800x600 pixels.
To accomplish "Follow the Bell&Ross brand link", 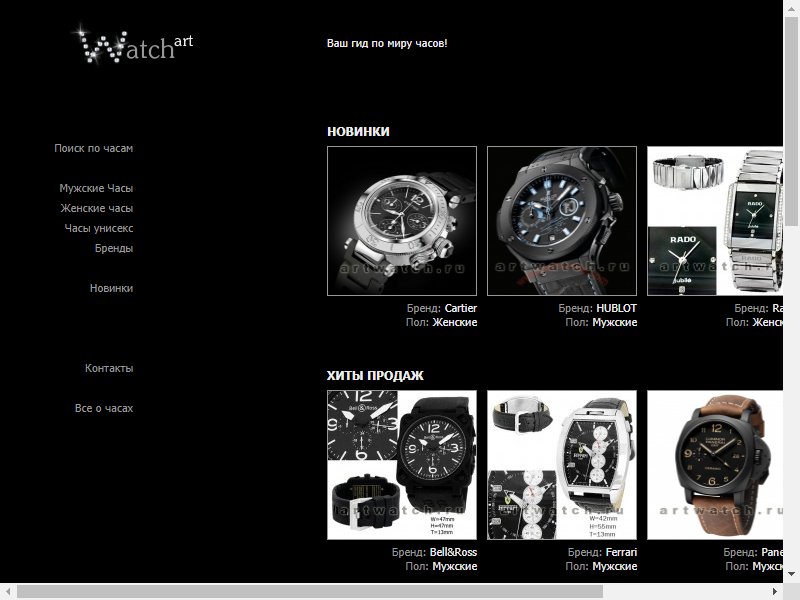I will coord(453,552).
